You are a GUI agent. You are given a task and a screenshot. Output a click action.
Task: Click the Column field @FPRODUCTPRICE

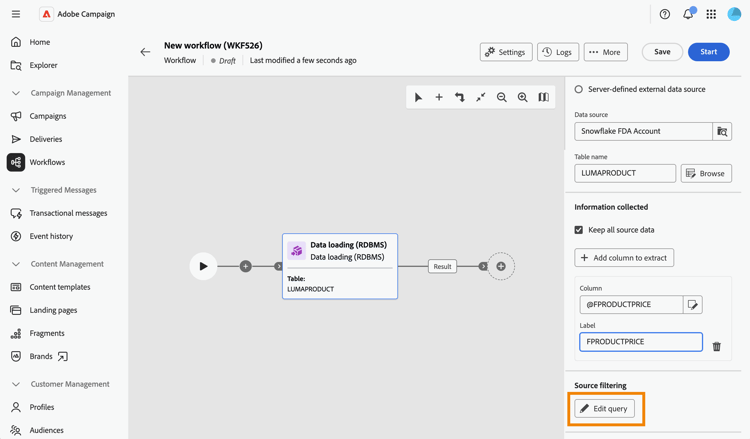(x=631, y=305)
